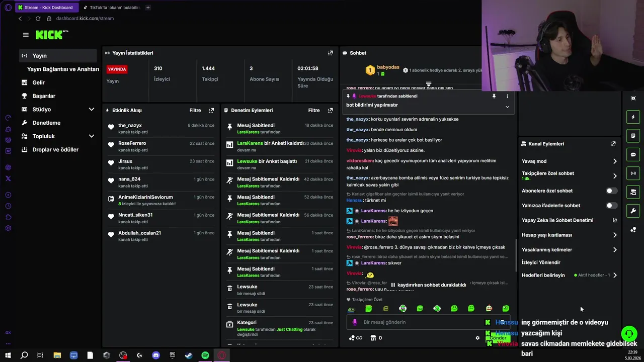Open chat settings gear near Gönder
Screen dimensions: 644x362
click(x=477, y=338)
